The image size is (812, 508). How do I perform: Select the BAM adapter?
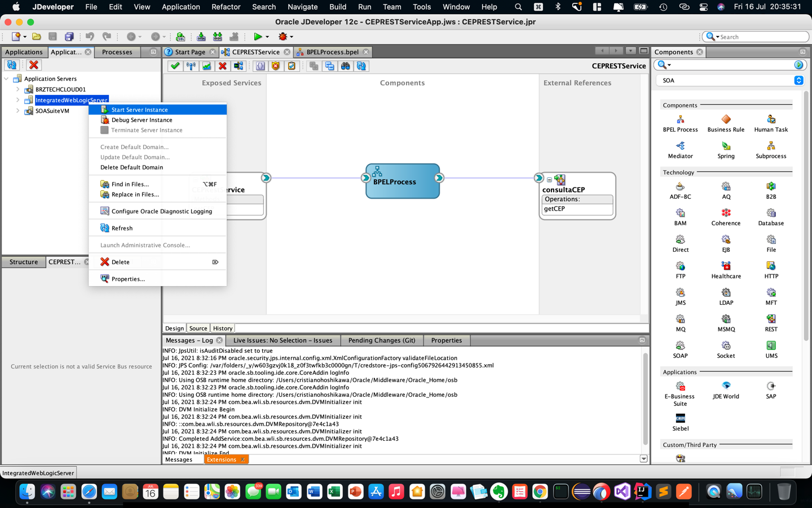(680, 213)
